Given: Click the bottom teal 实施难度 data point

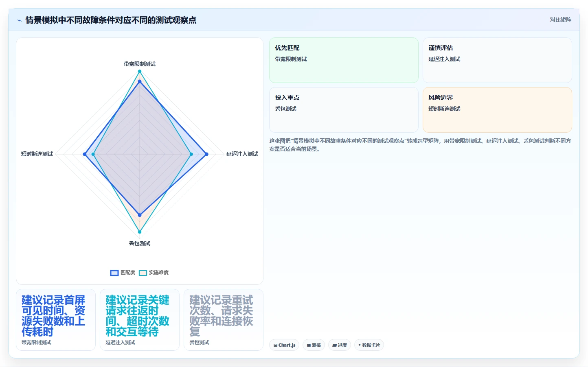Looking at the screenshot, I should point(140,232).
